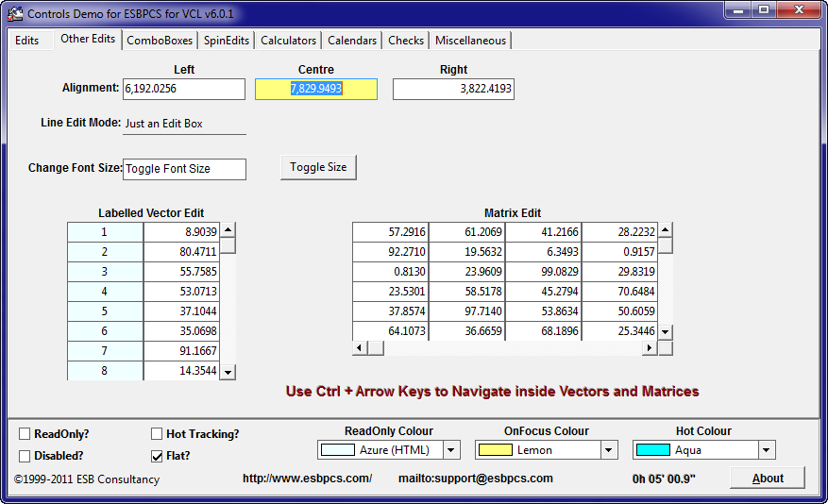Click matrix cell 97.7140
This screenshot has height=504, width=828.
466,311
